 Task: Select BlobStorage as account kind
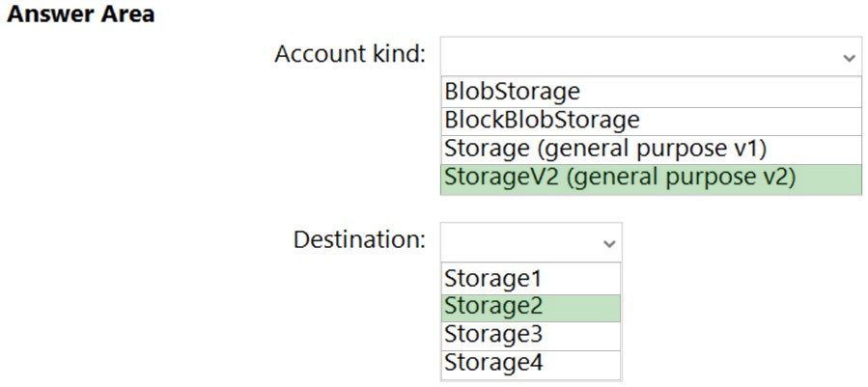(651, 92)
